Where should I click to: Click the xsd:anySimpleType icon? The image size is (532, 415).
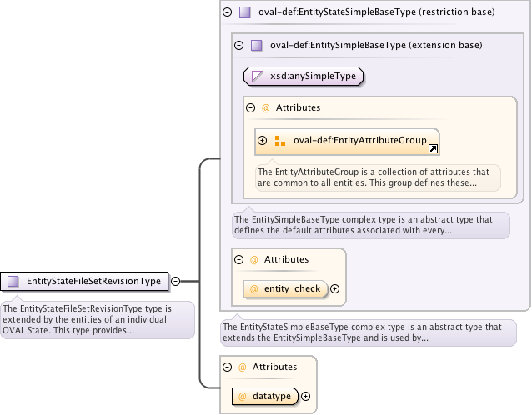click(x=258, y=77)
